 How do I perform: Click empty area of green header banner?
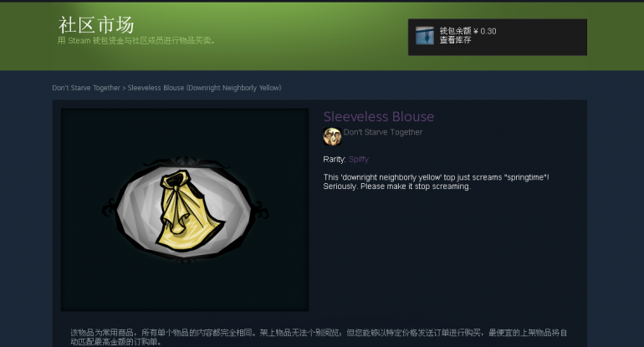tap(288, 37)
